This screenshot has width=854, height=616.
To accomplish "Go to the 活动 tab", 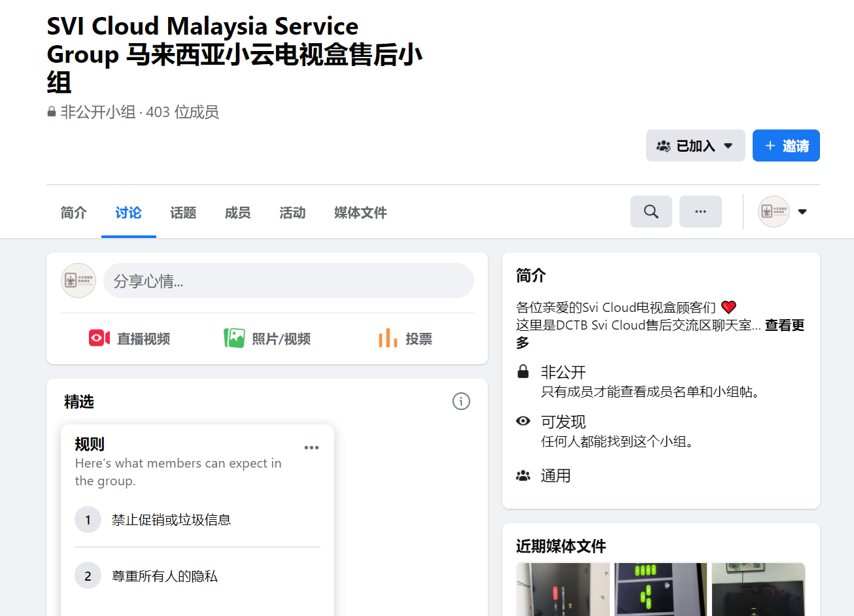I will (292, 213).
